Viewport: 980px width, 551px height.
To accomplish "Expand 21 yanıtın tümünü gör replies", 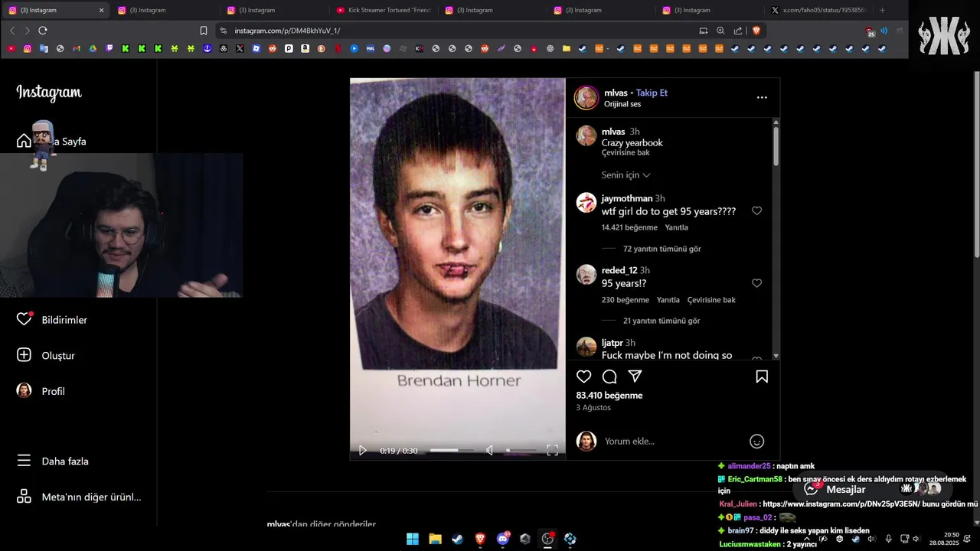I will click(661, 321).
